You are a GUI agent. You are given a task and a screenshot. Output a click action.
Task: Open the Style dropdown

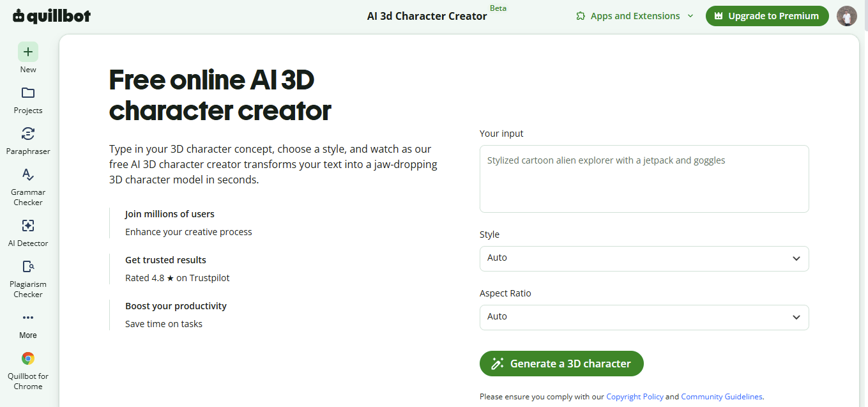coord(644,259)
